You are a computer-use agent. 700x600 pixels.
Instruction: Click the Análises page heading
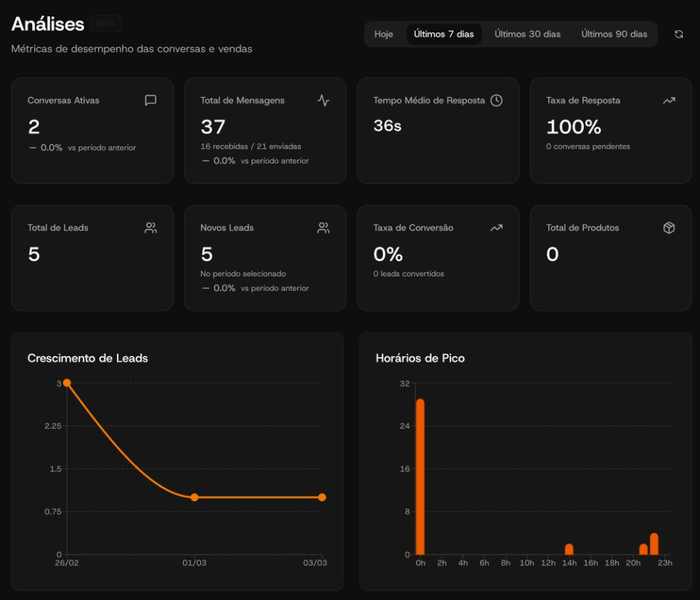point(47,23)
